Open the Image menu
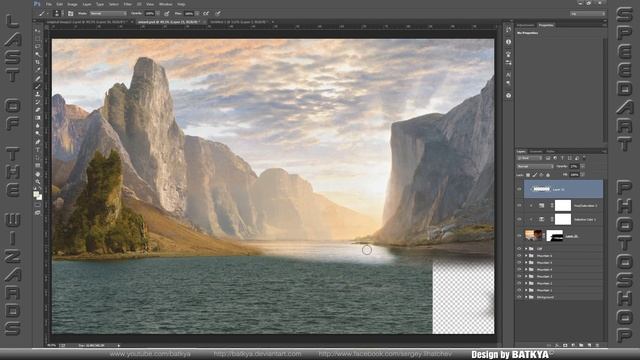 click(x=72, y=4)
